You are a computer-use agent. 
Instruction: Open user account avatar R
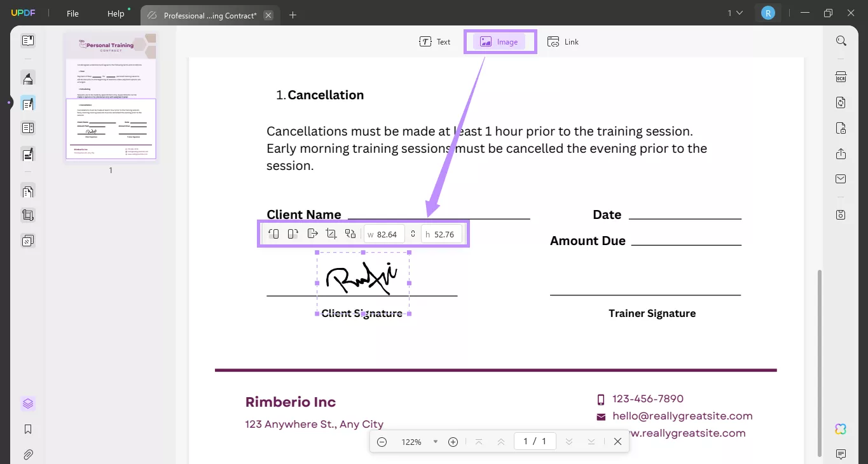pos(768,13)
